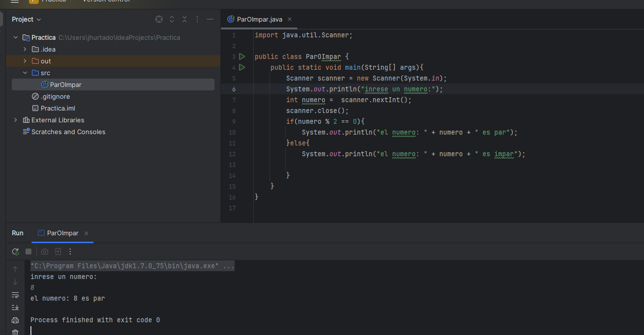Click the Select Opened File crosshair icon
This screenshot has height=335, width=644.
tap(159, 19)
